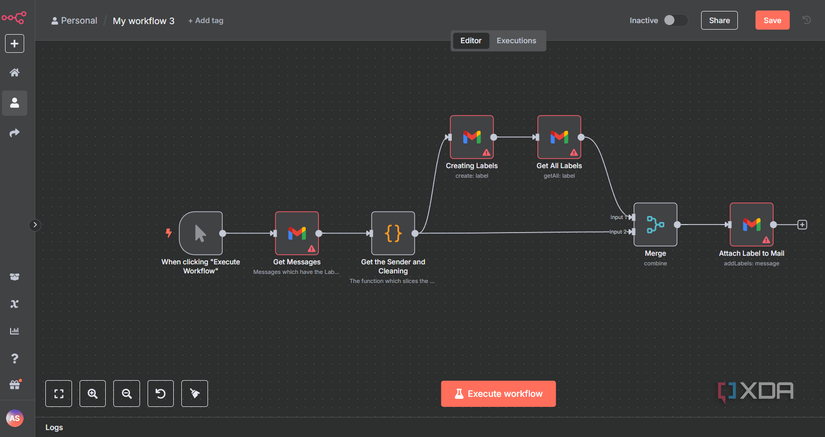
Task: Click the fit-to-view canvas button
Action: tap(58, 393)
